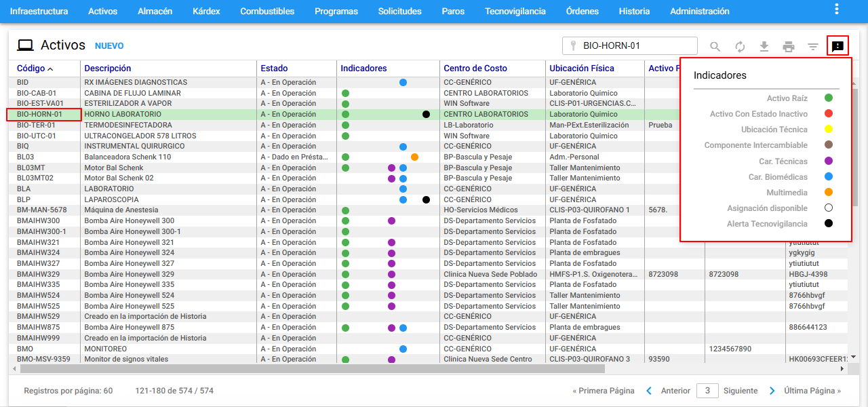Click the print icon
This screenshot has height=407, width=868.
pos(789,47)
